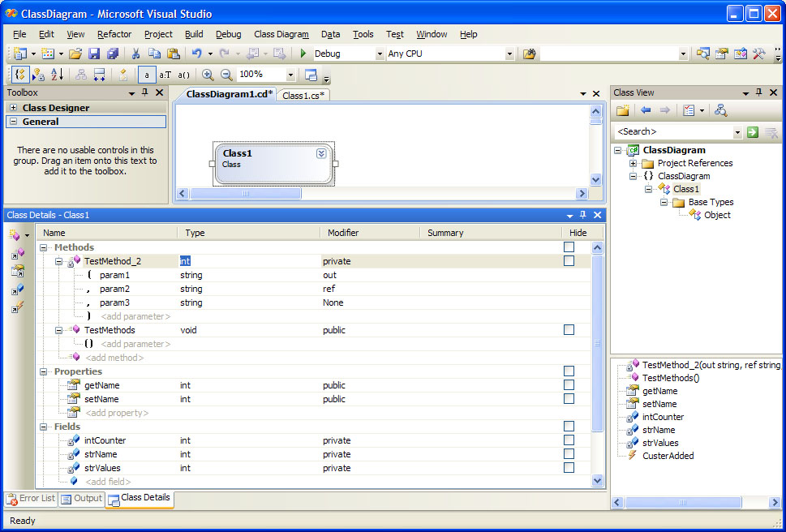Screen dimensions: 786x532
Task: Click the Sort Alphabetically A-Z icon
Action: 57,75
